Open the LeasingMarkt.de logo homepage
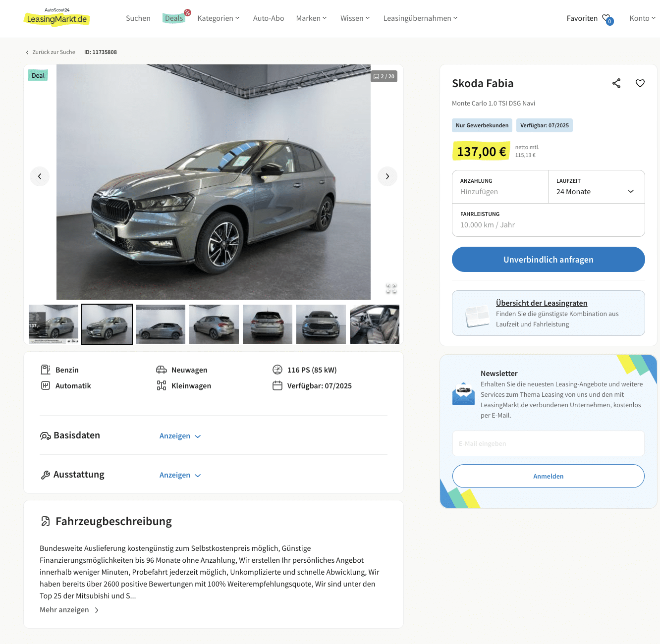 coord(56,17)
